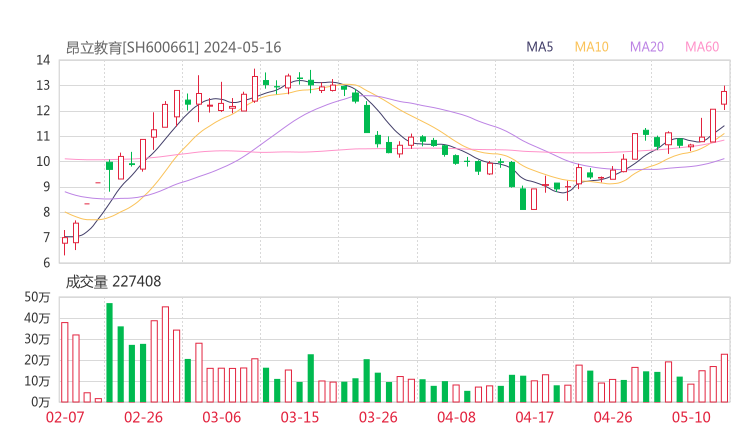Click the tallest green volume bar
Screen dimensions: 740x440
click(109, 353)
